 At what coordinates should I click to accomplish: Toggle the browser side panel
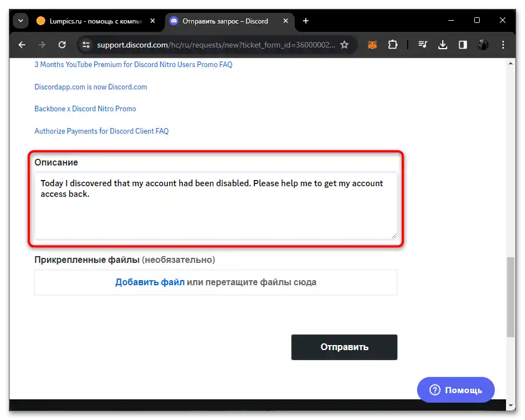[463, 45]
